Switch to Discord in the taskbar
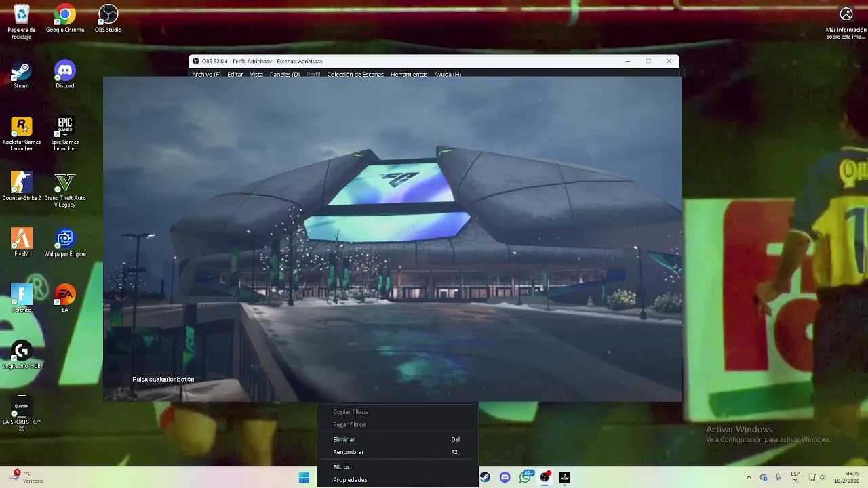 point(505,477)
